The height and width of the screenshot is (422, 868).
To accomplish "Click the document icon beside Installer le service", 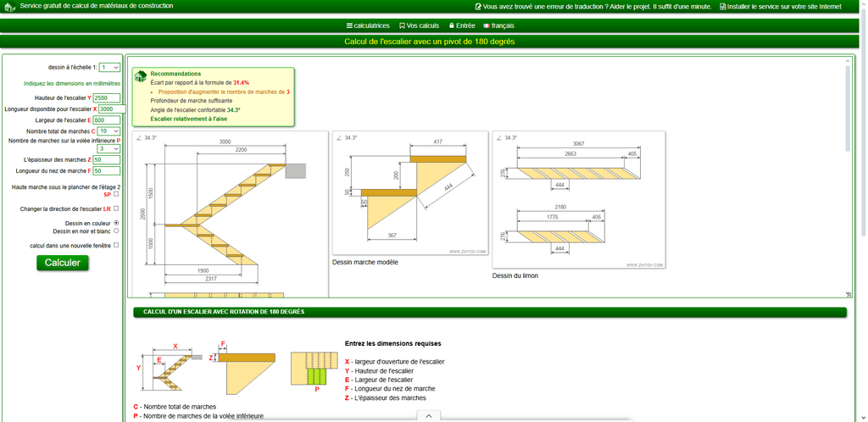I will 722,7.
